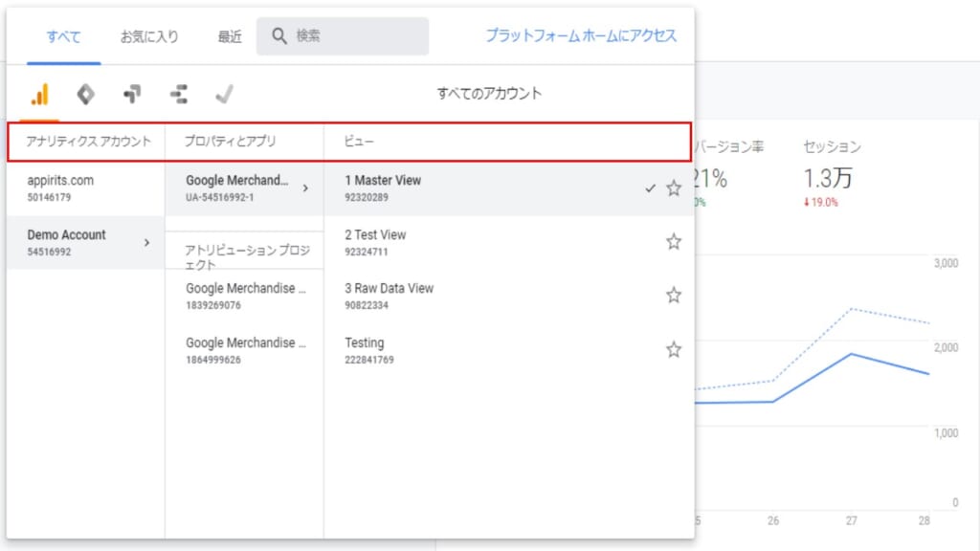Focus the 検索 search field
This screenshot has height=551, width=980.
point(343,36)
